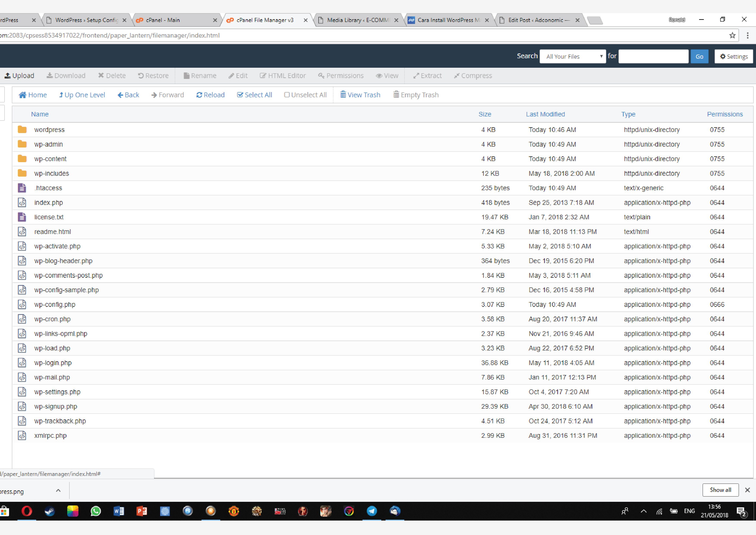Open View Trash

click(x=360, y=95)
